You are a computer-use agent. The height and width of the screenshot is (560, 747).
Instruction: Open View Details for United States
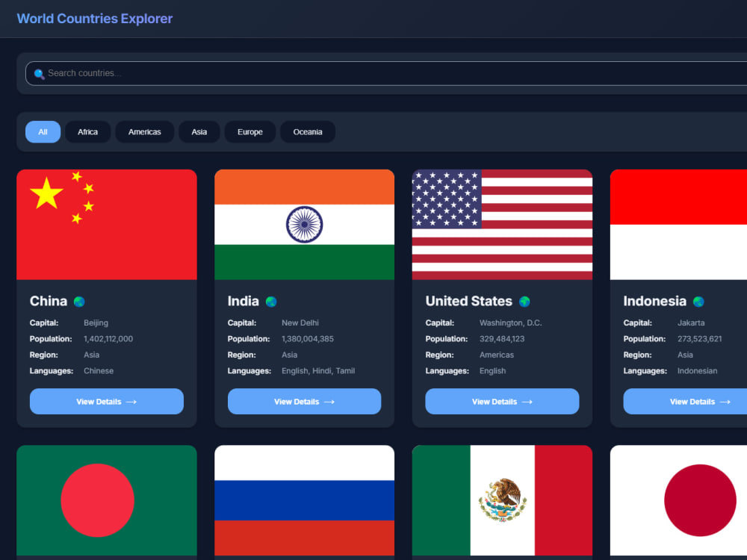click(502, 402)
